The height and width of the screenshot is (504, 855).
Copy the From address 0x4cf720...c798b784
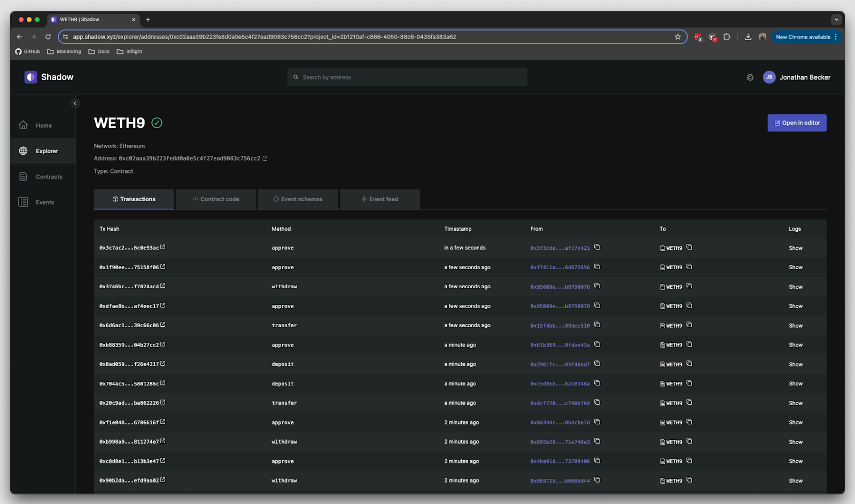pos(597,403)
